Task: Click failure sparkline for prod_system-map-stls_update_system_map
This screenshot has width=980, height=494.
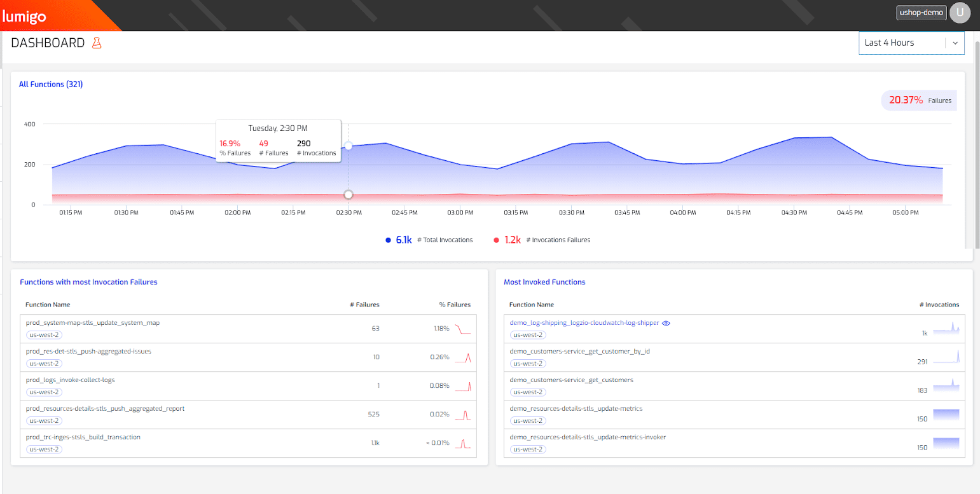Action: tap(463, 329)
